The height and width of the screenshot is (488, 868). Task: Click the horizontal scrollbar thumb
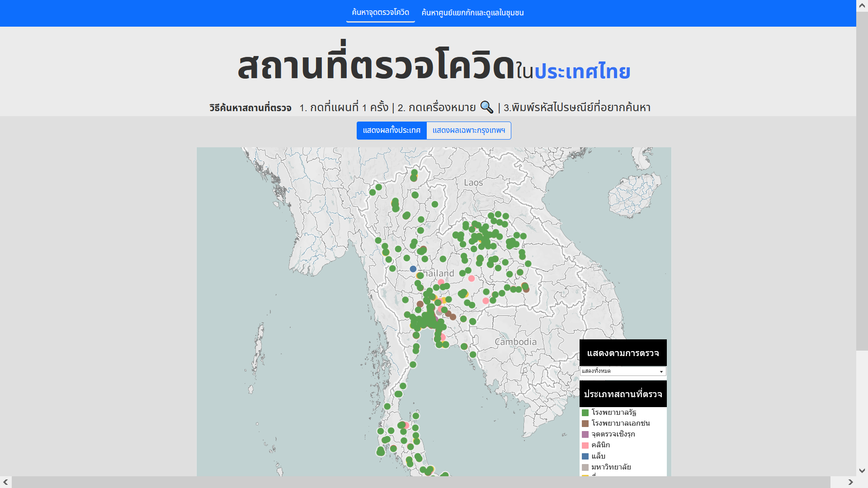point(421,482)
